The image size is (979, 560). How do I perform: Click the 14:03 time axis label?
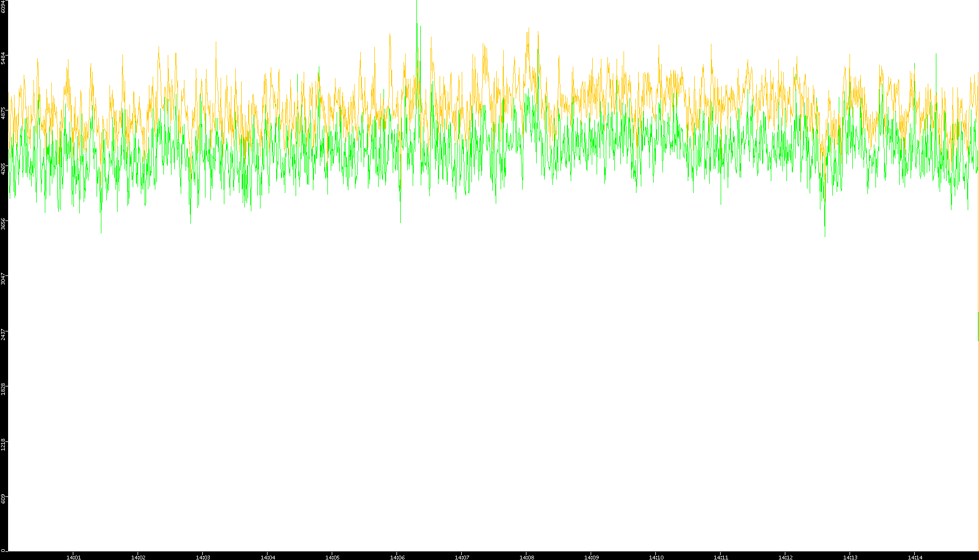click(x=203, y=557)
